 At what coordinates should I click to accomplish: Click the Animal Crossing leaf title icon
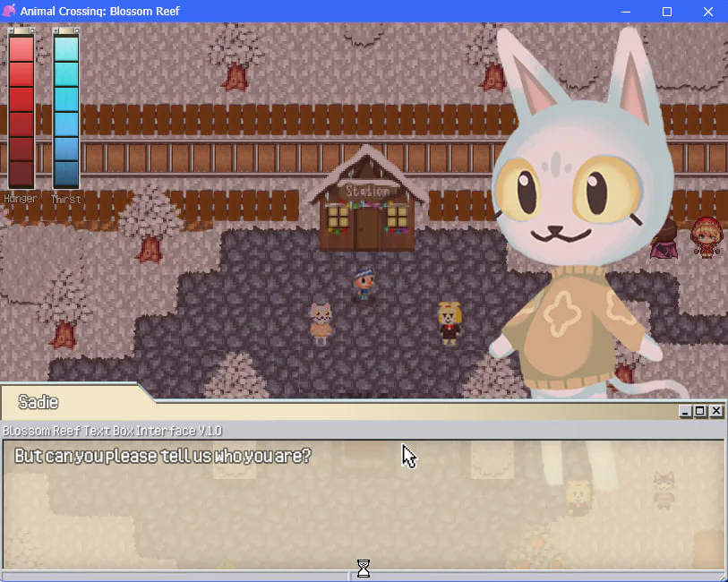click(9, 11)
